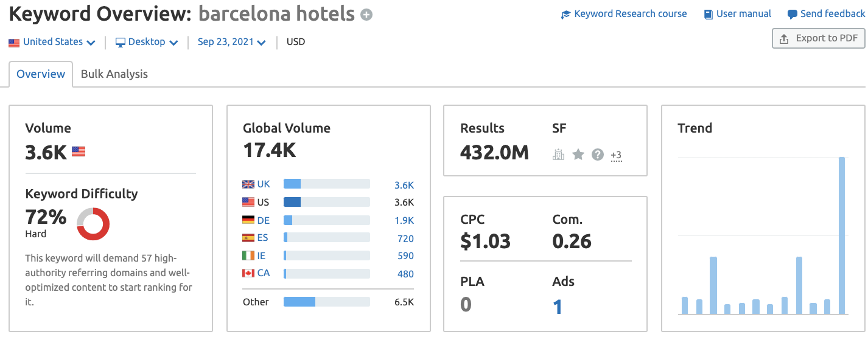Click the tallest bar in Trend chart
The width and height of the screenshot is (868, 337).
click(842, 235)
